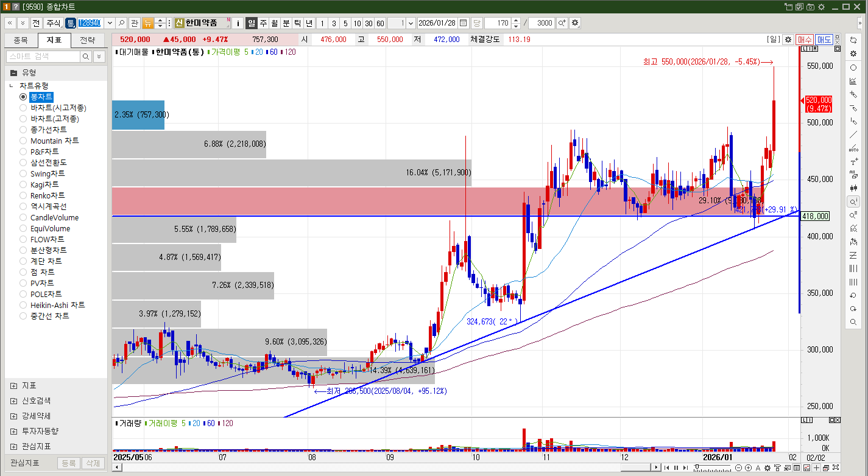
Task: Activate the AUTO trend line tool
Action: (x=853, y=148)
